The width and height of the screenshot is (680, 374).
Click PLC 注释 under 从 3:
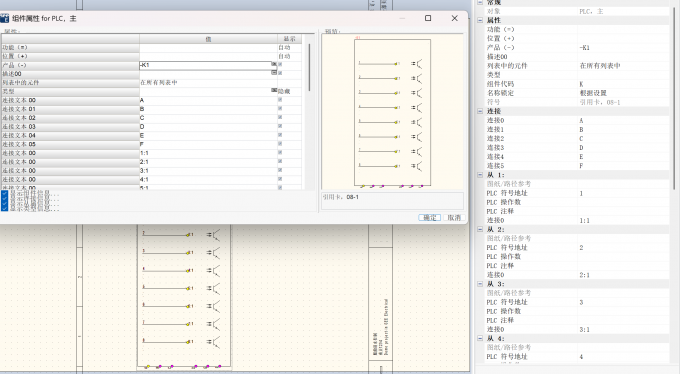[500, 320]
